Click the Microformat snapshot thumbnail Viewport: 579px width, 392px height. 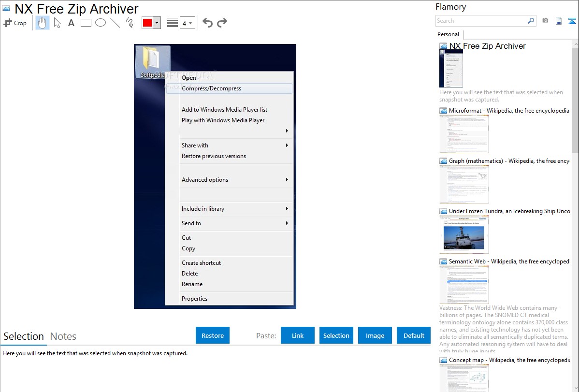(464, 134)
